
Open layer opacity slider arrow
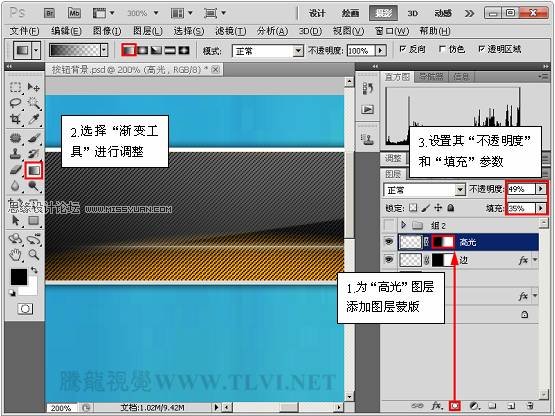[541, 189]
